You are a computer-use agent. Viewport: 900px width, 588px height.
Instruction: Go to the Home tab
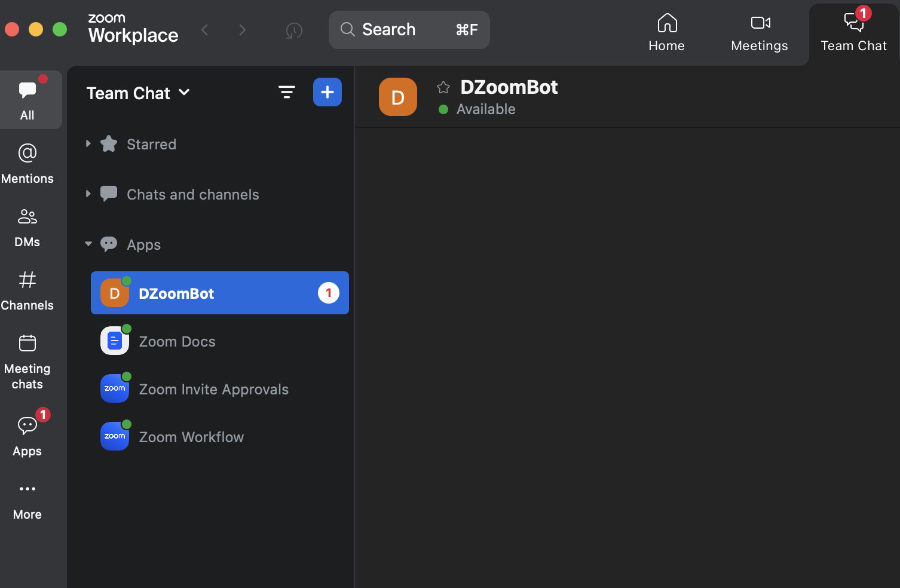tap(666, 31)
